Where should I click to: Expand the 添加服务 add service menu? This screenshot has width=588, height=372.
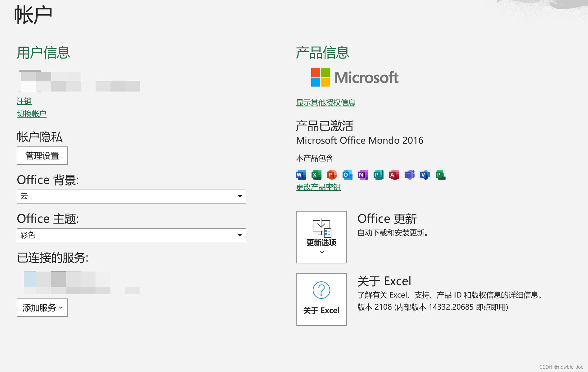pyautogui.click(x=42, y=307)
